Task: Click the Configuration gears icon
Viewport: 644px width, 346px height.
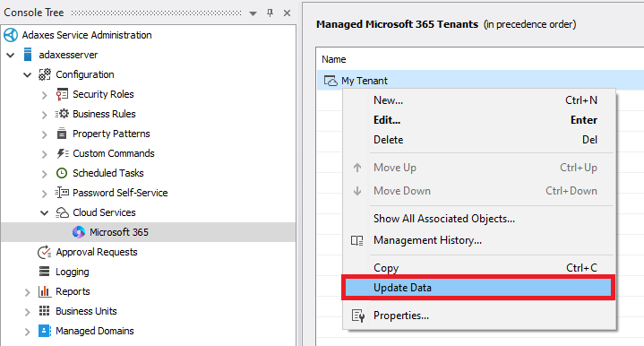Action: tap(45, 74)
